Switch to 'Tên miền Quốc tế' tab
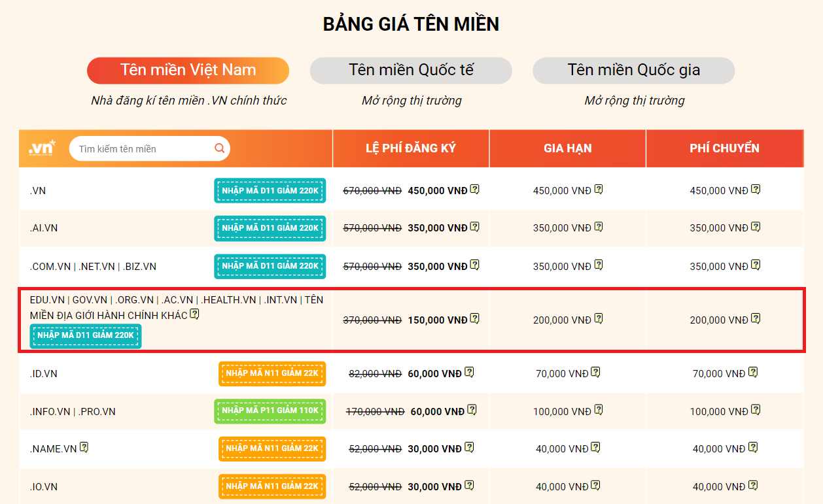 point(411,71)
